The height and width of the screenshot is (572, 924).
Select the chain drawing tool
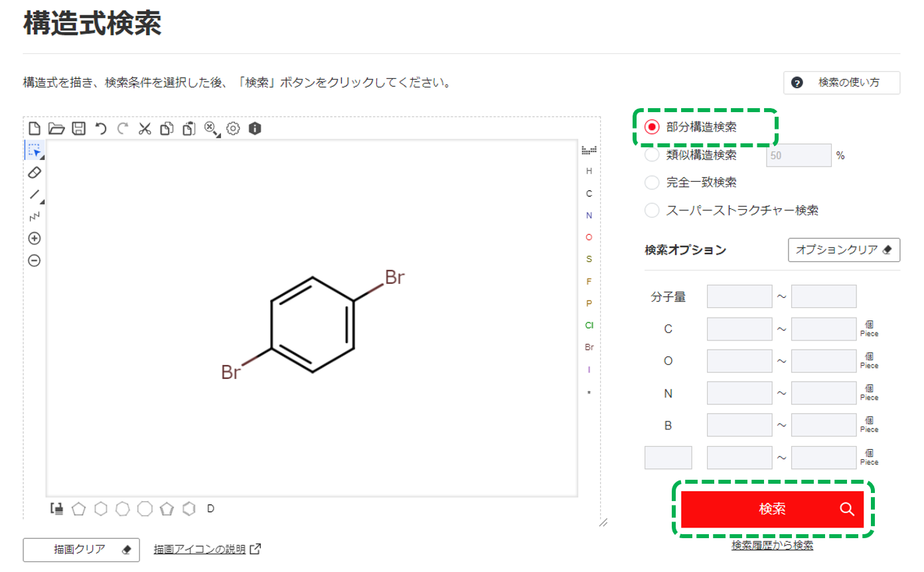[x=35, y=216]
